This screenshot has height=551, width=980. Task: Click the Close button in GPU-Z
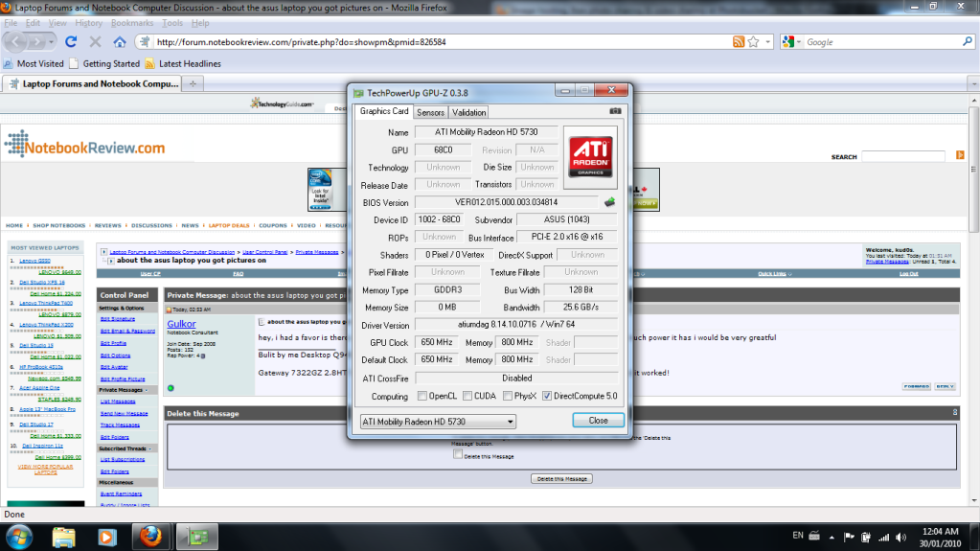pos(598,421)
